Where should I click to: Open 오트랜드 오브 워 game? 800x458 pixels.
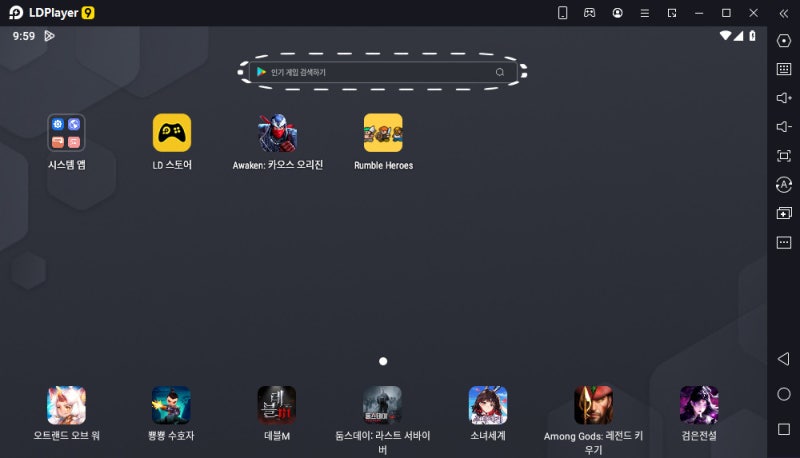click(x=66, y=405)
